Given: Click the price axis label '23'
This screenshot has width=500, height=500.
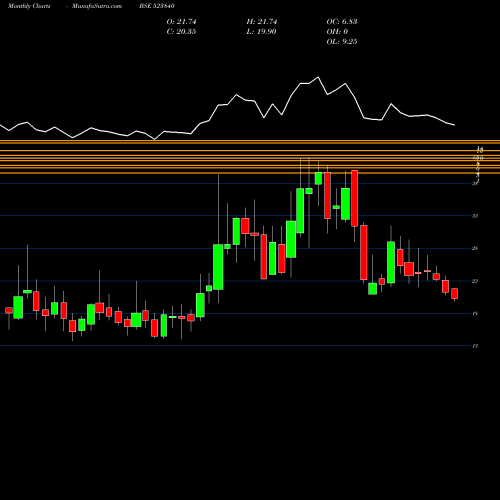Looking at the screenshot, I should (x=475, y=281).
